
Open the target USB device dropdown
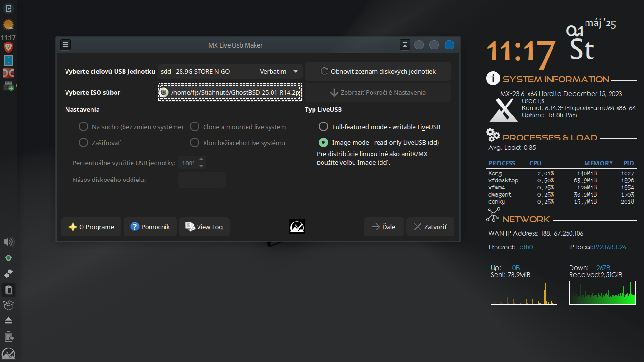230,72
